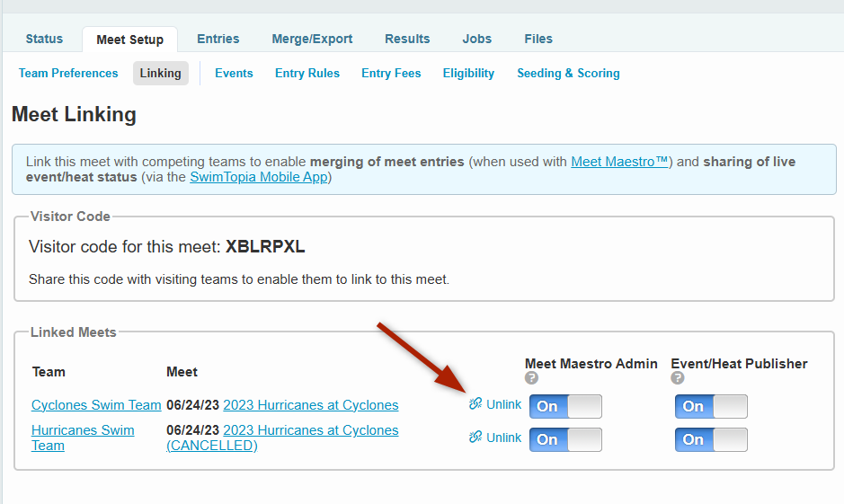This screenshot has width=844, height=504.
Task: Click the Meet column header
Action: 182,372
